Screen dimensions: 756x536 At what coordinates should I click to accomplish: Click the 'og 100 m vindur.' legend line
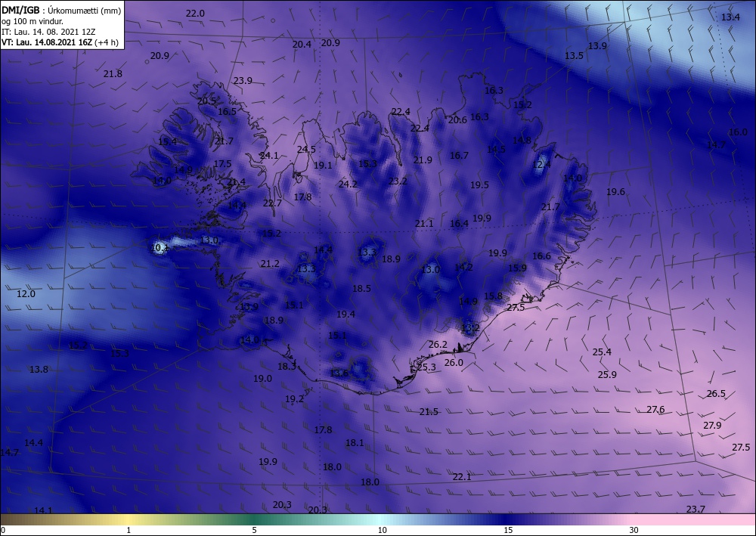[x=33, y=21]
